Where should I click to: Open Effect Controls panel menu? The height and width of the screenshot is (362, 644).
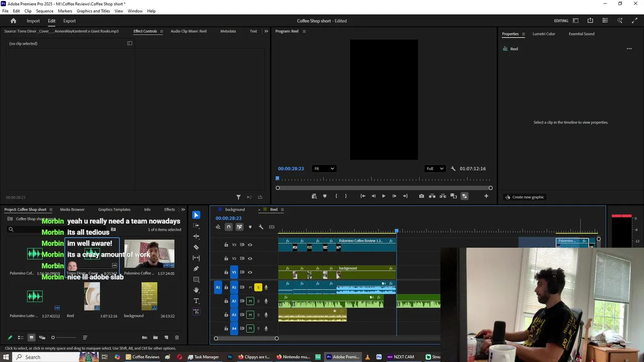pos(162,31)
